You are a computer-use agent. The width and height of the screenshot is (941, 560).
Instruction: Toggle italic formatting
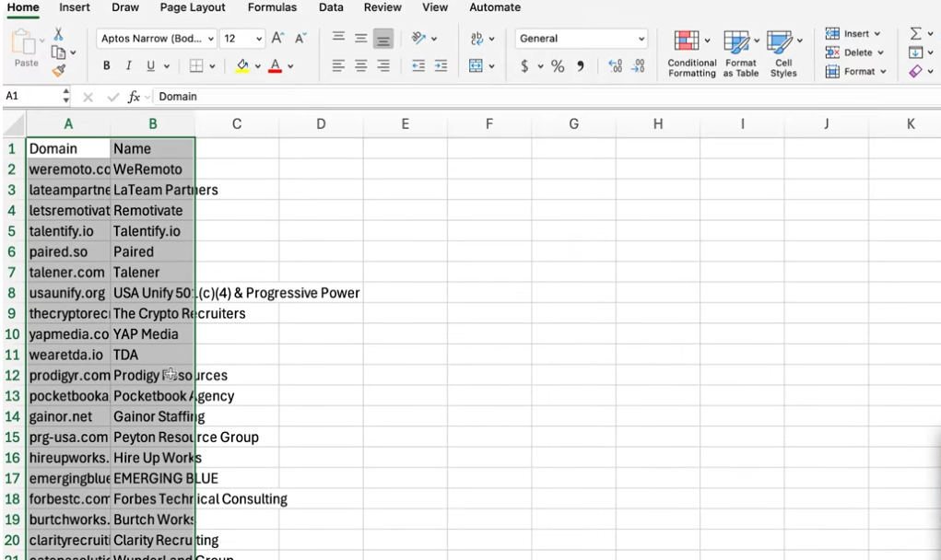(x=129, y=67)
